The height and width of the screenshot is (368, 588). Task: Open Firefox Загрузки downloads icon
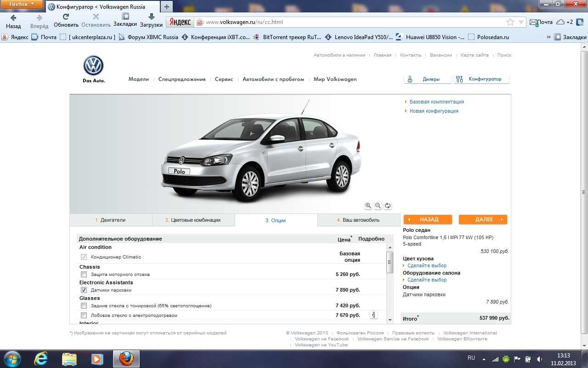tap(151, 21)
